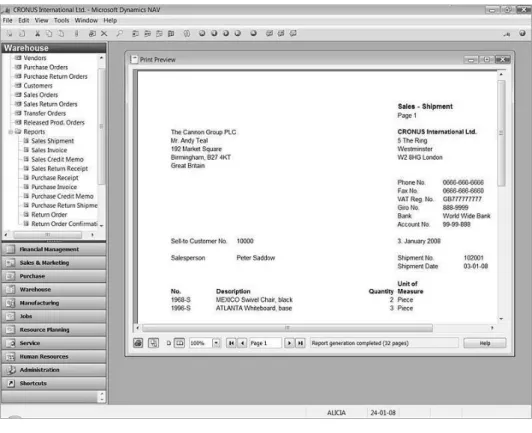
Task: Click navigation pane configure arrows at bottom
Action: point(101,396)
